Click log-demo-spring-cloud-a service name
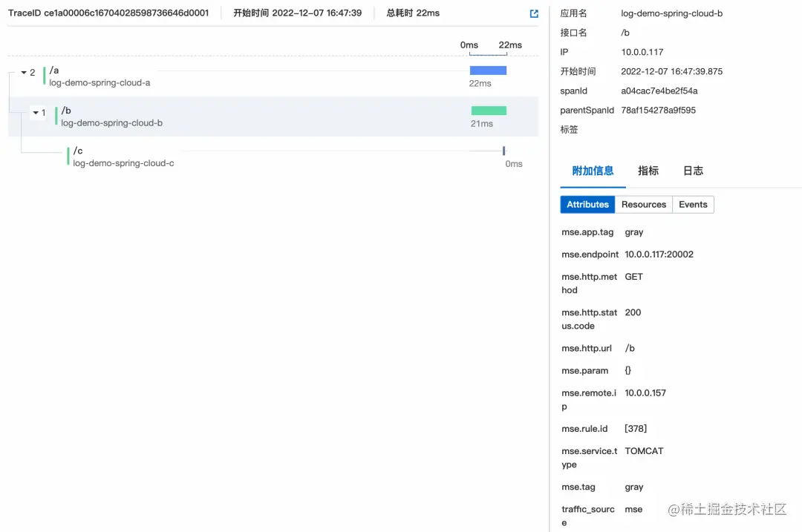Screen dimensions: 802x532 100,83
